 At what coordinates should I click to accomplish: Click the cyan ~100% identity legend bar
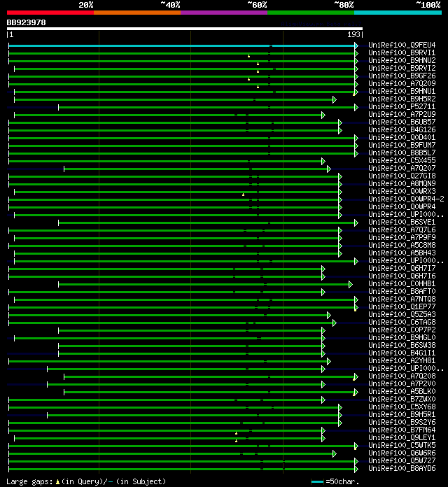398,13
